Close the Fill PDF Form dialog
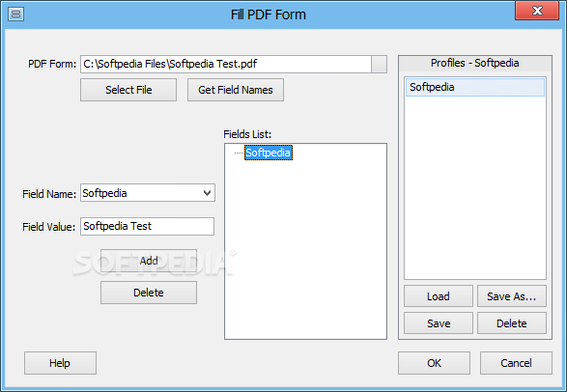This screenshot has height=392, width=567. click(537, 11)
